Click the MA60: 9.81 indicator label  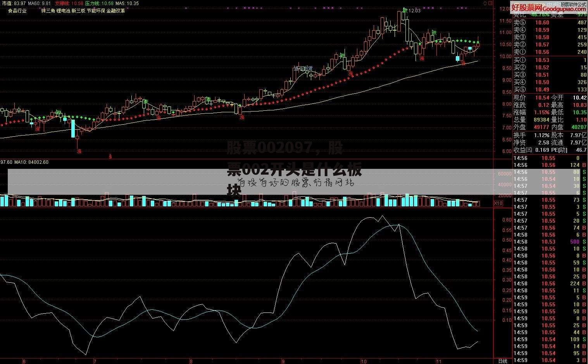[x=39, y=3]
